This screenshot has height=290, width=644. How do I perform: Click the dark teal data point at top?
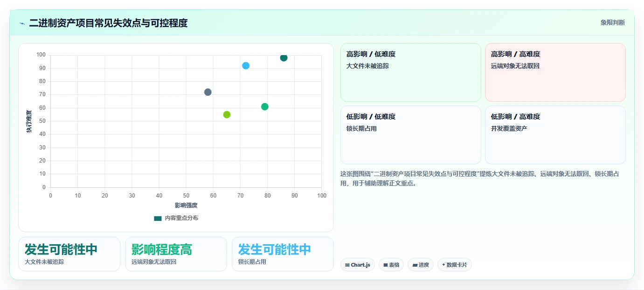(x=284, y=57)
